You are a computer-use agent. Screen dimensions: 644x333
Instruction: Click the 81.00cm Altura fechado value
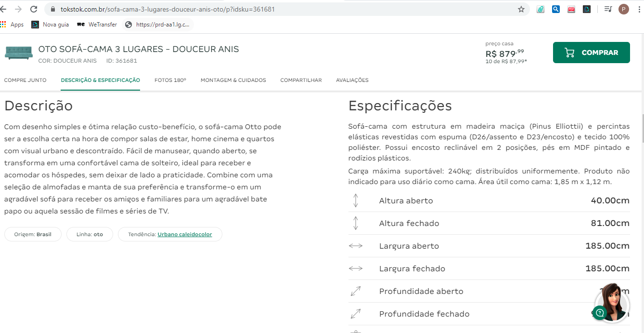(610, 223)
